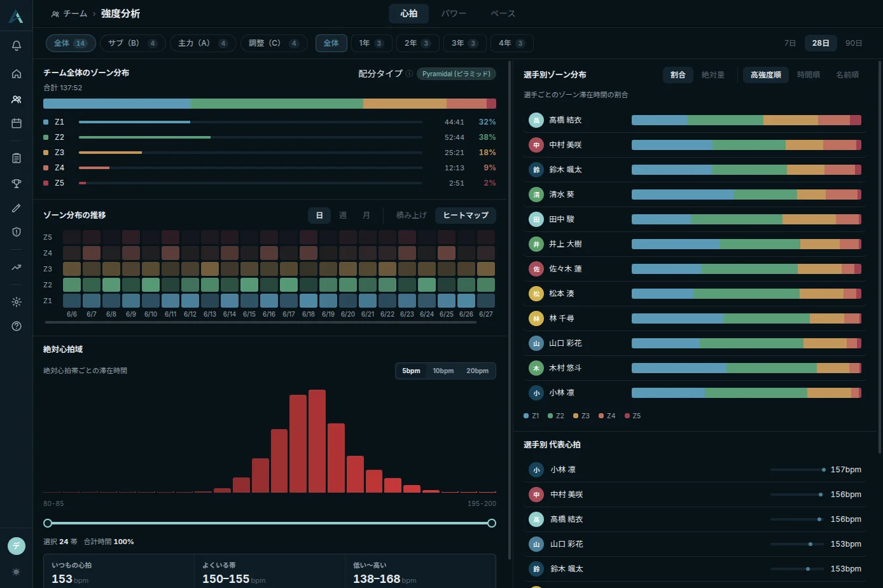Open the calendar icon in sidebar
This screenshot has height=588, width=883.
coord(17,123)
